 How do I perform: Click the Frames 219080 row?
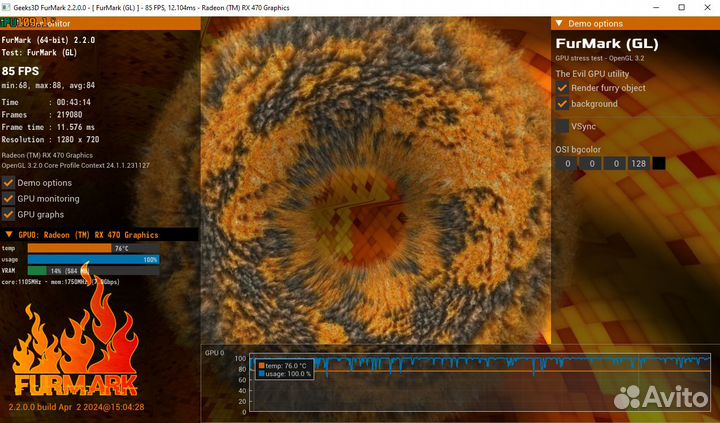(x=42, y=114)
